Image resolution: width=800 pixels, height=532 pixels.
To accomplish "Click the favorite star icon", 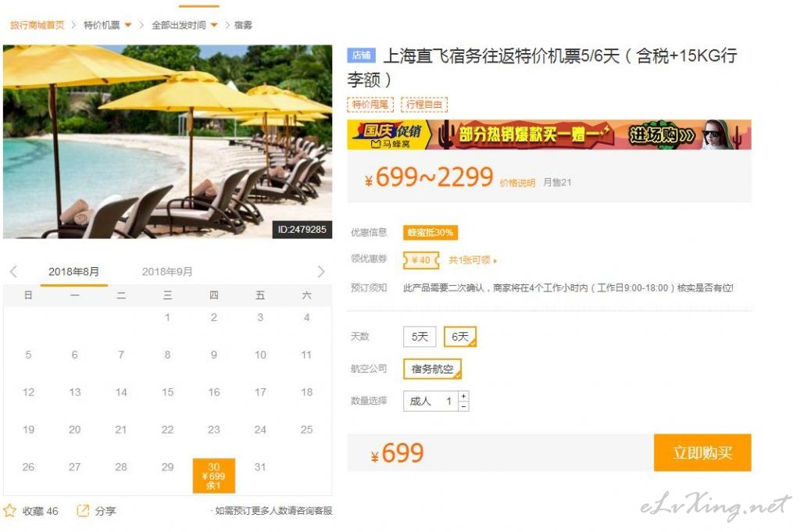I will tap(9, 511).
